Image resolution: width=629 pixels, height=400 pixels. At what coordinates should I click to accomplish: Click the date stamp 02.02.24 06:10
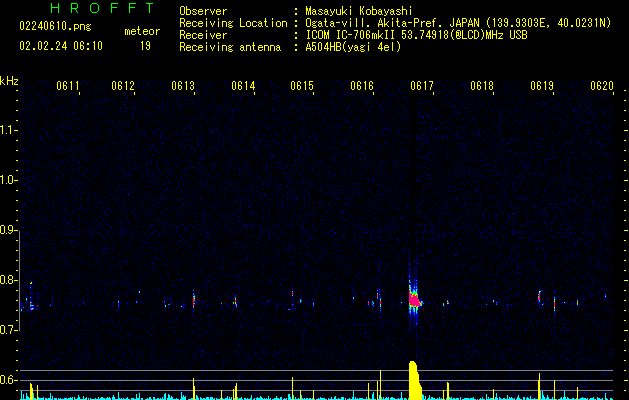point(61,46)
